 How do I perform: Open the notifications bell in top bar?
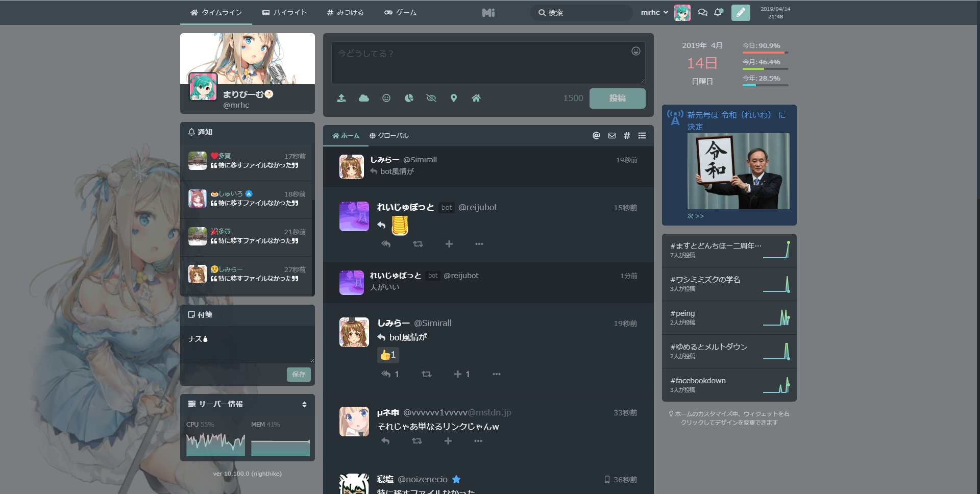(718, 12)
